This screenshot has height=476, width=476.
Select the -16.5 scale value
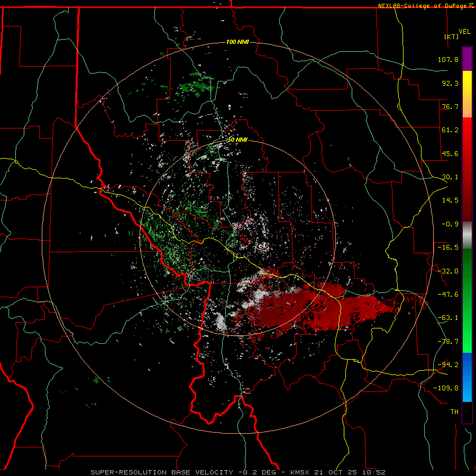448,248
